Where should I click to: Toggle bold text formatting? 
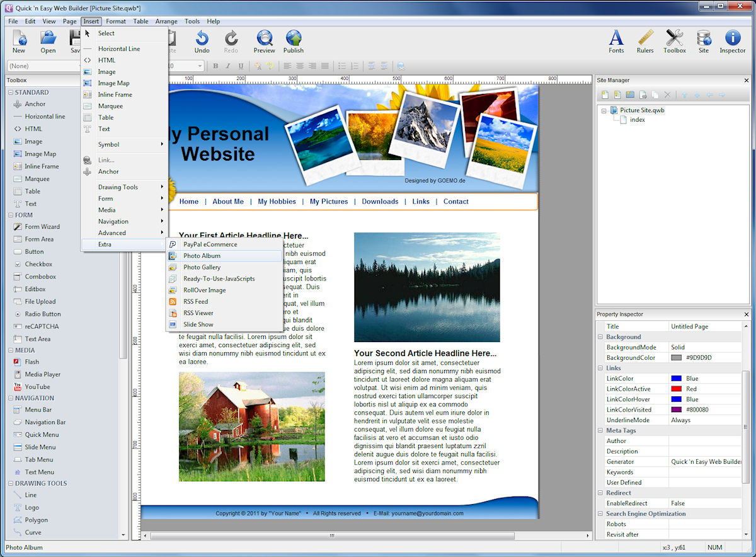215,66
